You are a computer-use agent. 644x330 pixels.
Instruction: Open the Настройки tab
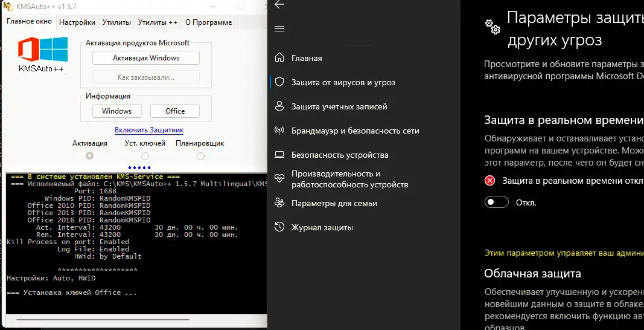pyautogui.click(x=77, y=22)
